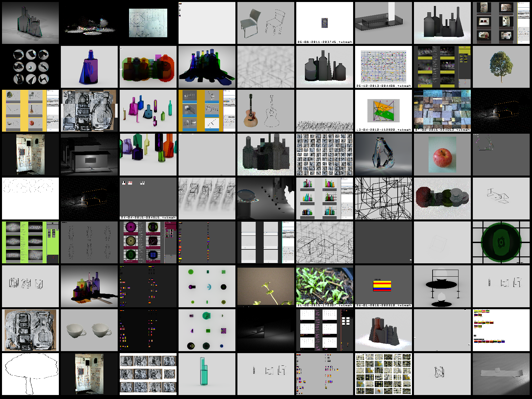Select the two chairs render thumbnail
This screenshot has width=532, height=399.
click(x=266, y=23)
